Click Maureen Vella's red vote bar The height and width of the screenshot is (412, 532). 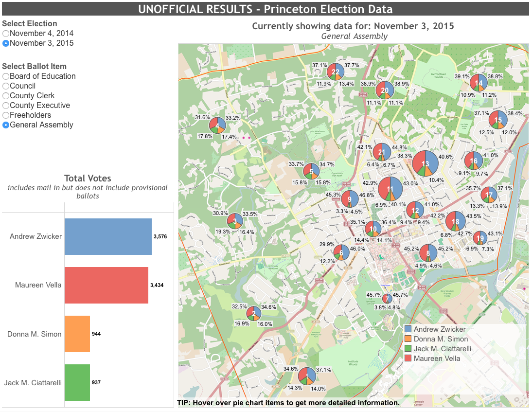(106, 285)
